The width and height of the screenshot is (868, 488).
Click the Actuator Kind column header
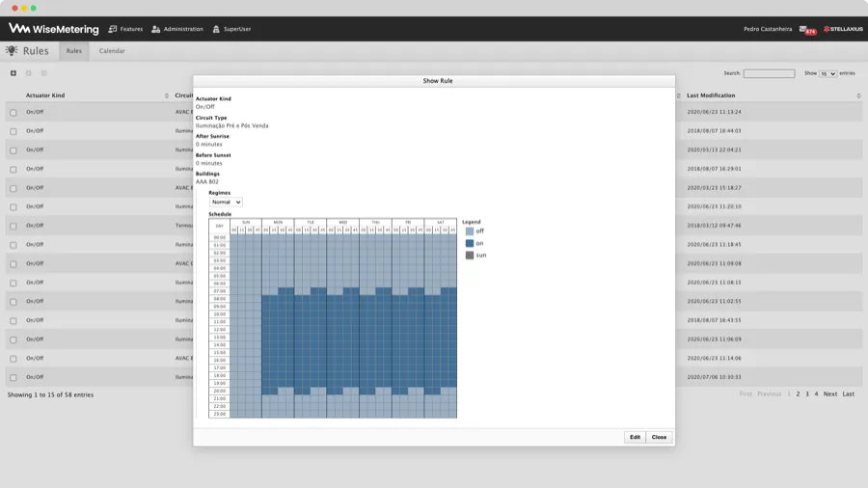(x=45, y=95)
